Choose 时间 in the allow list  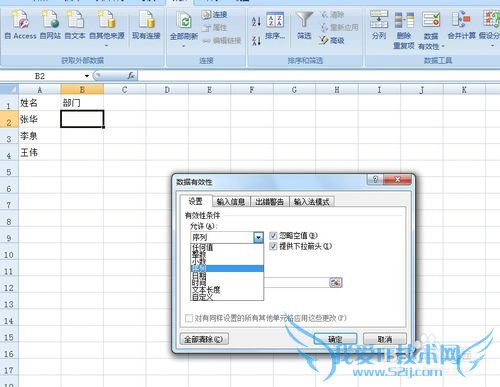click(x=227, y=283)
